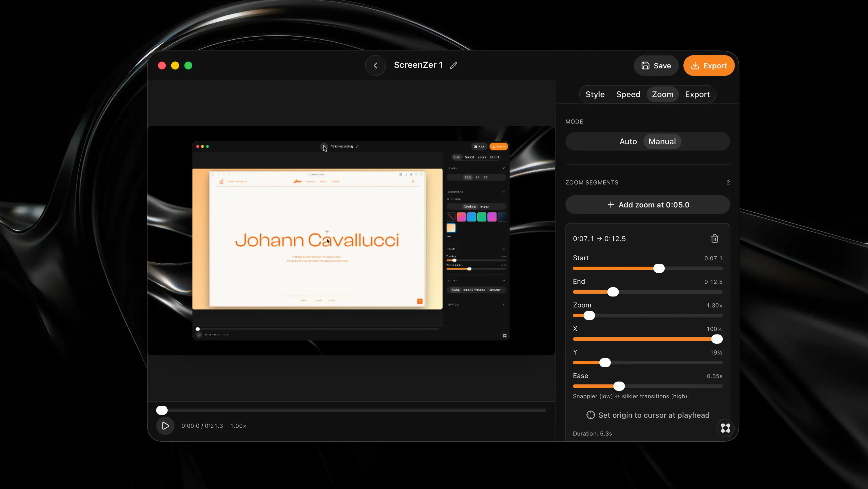Image resolution: width=868 pixels, height=489 pixels.
Task: Play the video preview
Action: click(165, 426)
